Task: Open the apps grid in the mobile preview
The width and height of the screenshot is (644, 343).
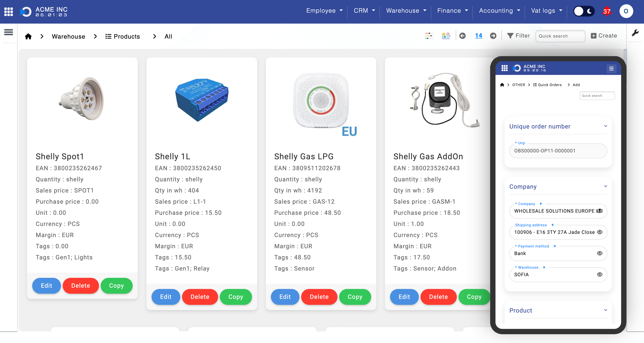Action: tap(504, 68)
